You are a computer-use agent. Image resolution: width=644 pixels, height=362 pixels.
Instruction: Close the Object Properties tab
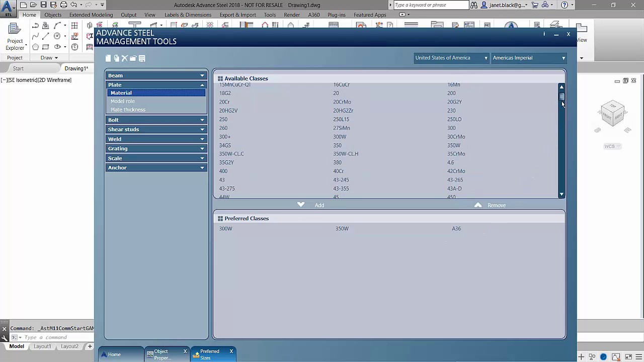click(185, 351)
